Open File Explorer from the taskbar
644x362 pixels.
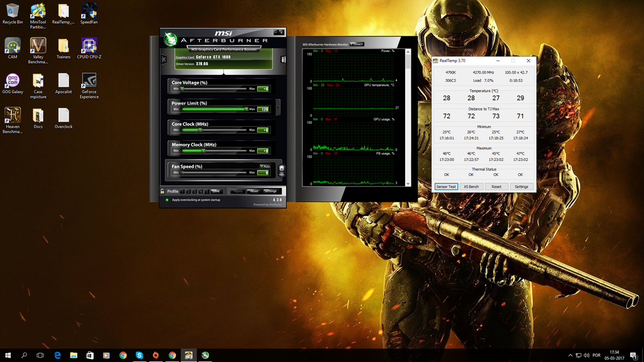[74, 356]
